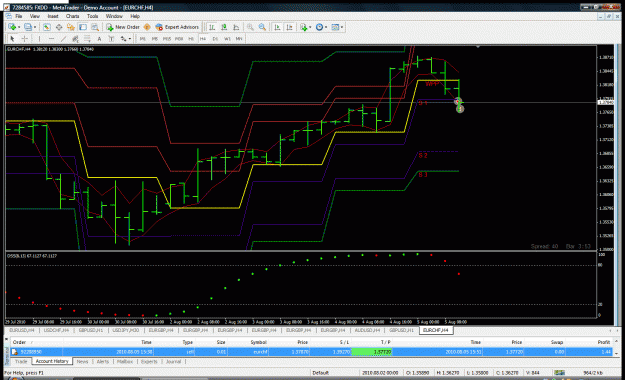
Task: Switch to EURUSD,H4 chart tab
Action: pyautogui.click(x=22, y=331)
